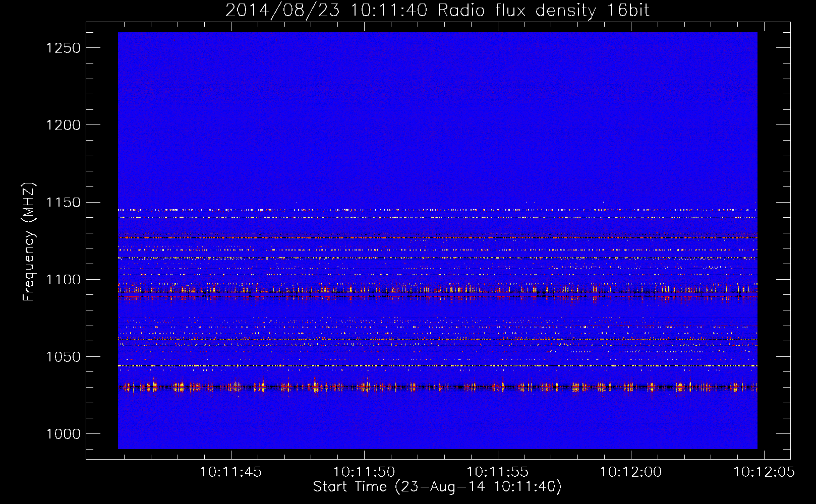This screenshot has height=504, width=816.
Task: Click the 1000 frequency tick label
Action: [63, 434]
